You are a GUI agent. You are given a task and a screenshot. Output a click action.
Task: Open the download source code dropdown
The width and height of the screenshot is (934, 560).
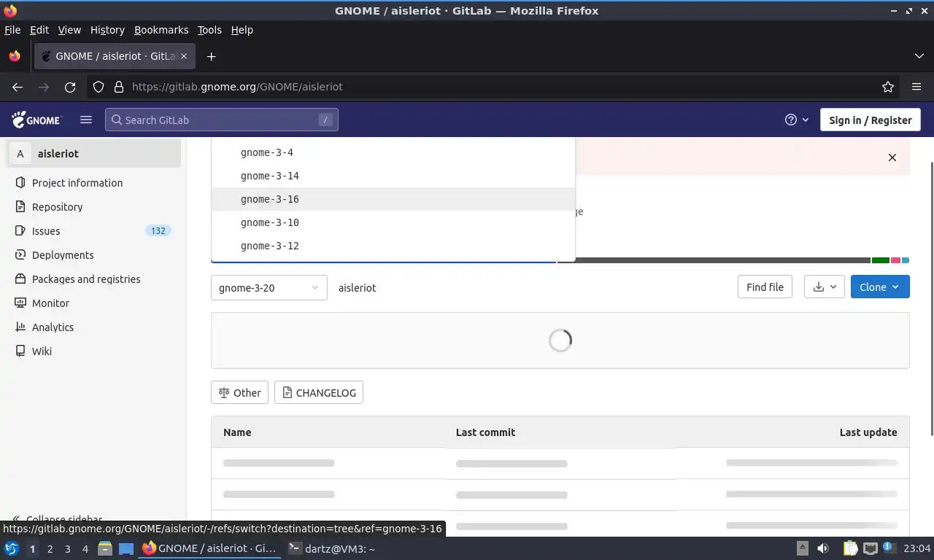825,287
